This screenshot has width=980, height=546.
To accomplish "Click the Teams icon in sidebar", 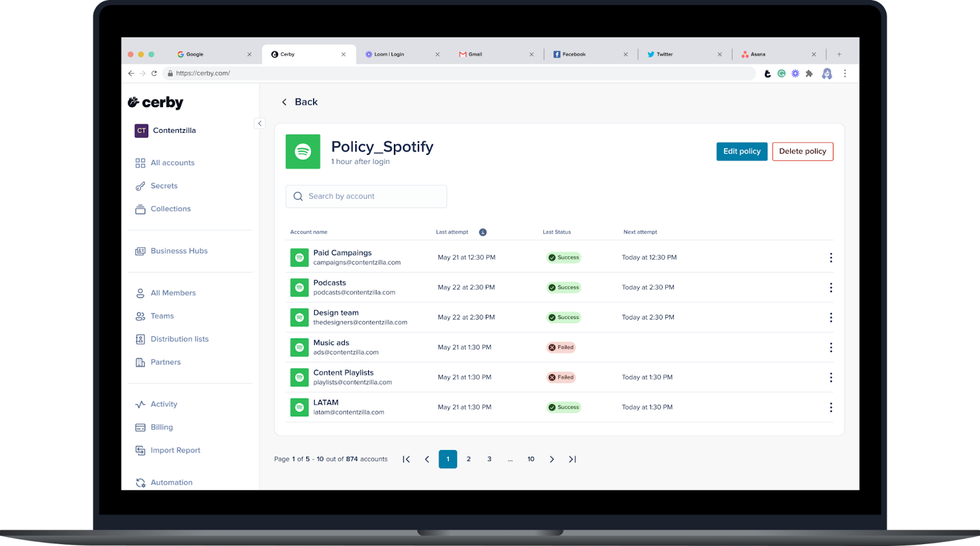I will 140,316.
